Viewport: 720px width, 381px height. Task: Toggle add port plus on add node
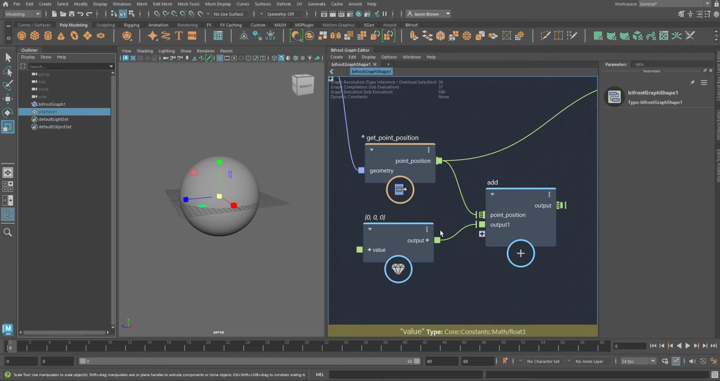pos(482,234)
